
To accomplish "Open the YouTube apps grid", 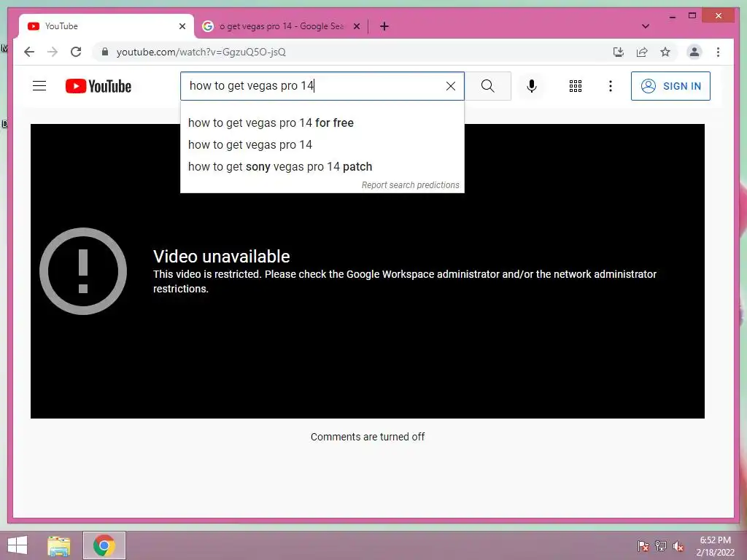I will tap(576, 86).
